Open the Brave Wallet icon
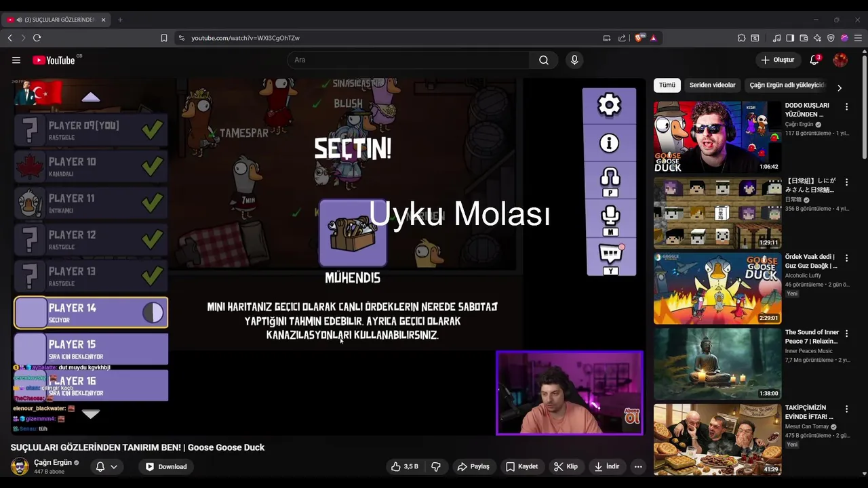Image resolution: width=868 pixels, height=488 pixels. click(804, 38)
